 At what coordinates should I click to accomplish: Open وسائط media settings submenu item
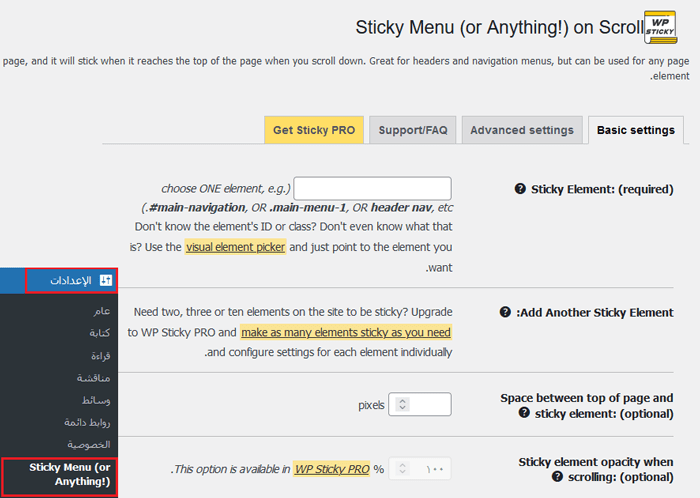[x=96, y=400]
